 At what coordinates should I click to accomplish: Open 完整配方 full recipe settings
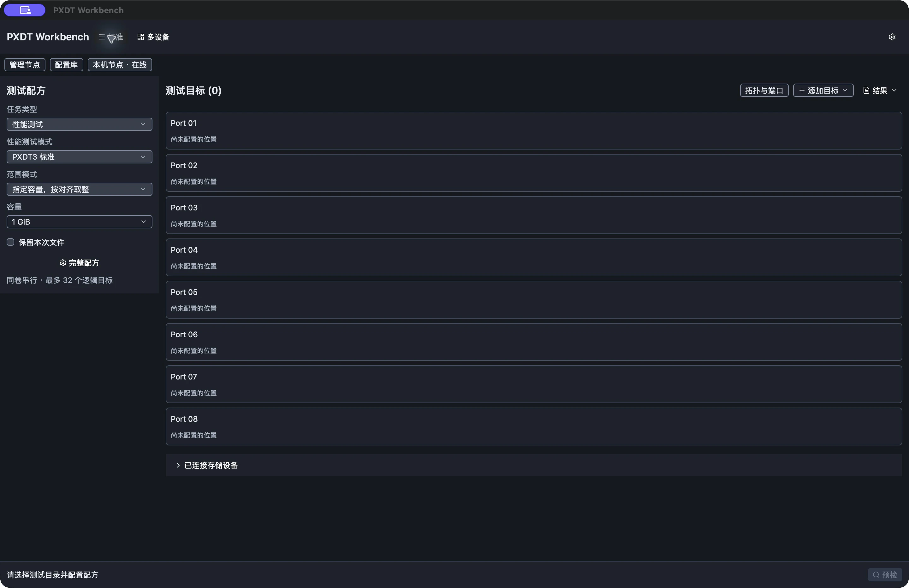(x=80, y=263)
